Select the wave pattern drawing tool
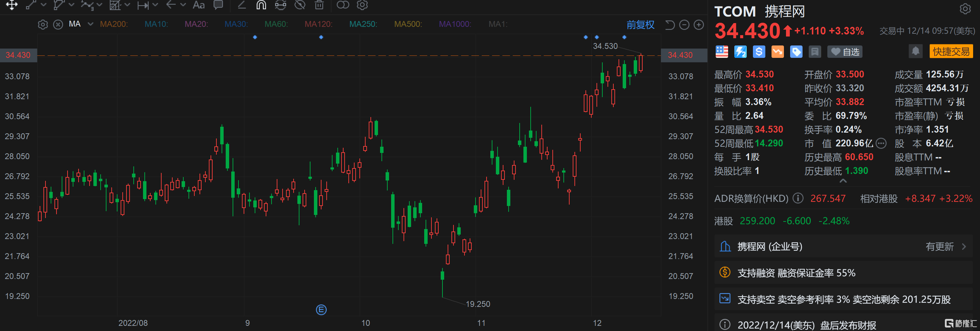 (x=87, y=4)
